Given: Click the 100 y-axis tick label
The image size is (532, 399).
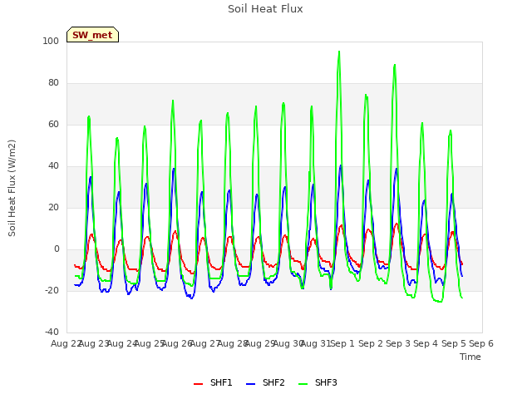Looking at the screenshot, I should coord(51,41).
